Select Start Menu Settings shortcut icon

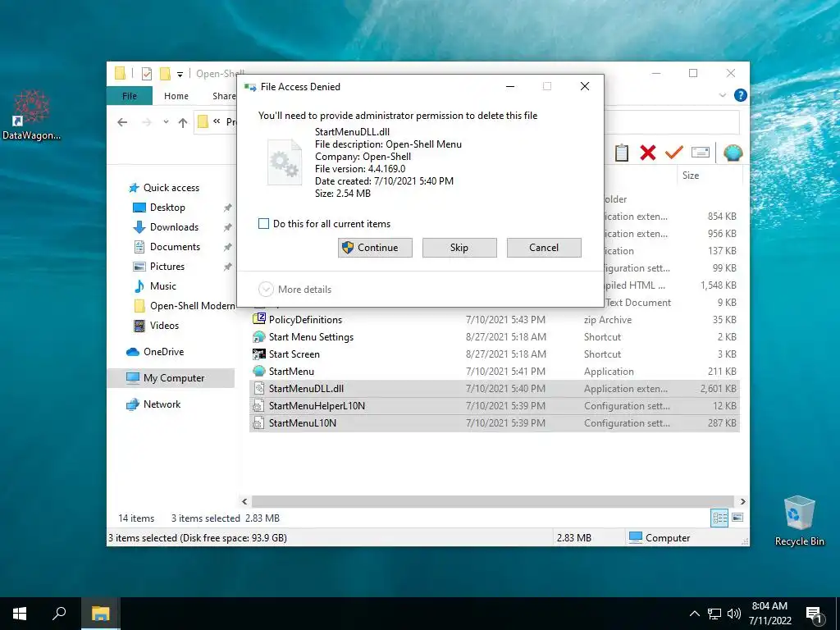click(x=259, y=336)
